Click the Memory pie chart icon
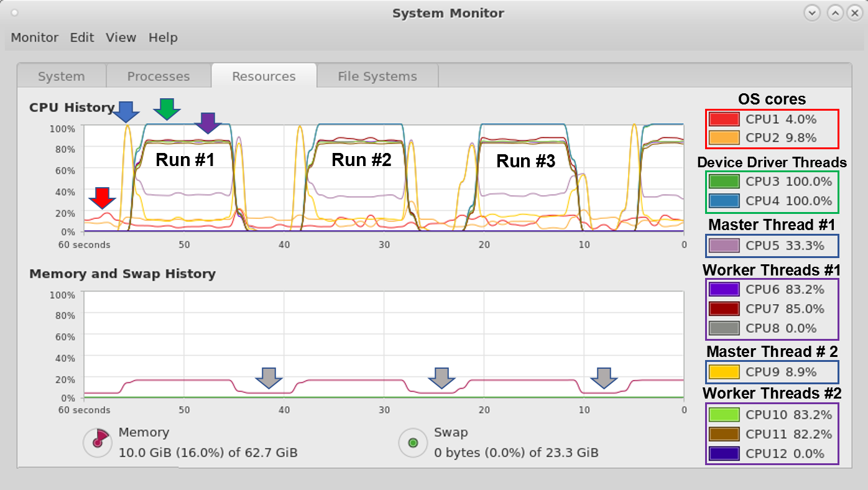 [x=97, y=441]
